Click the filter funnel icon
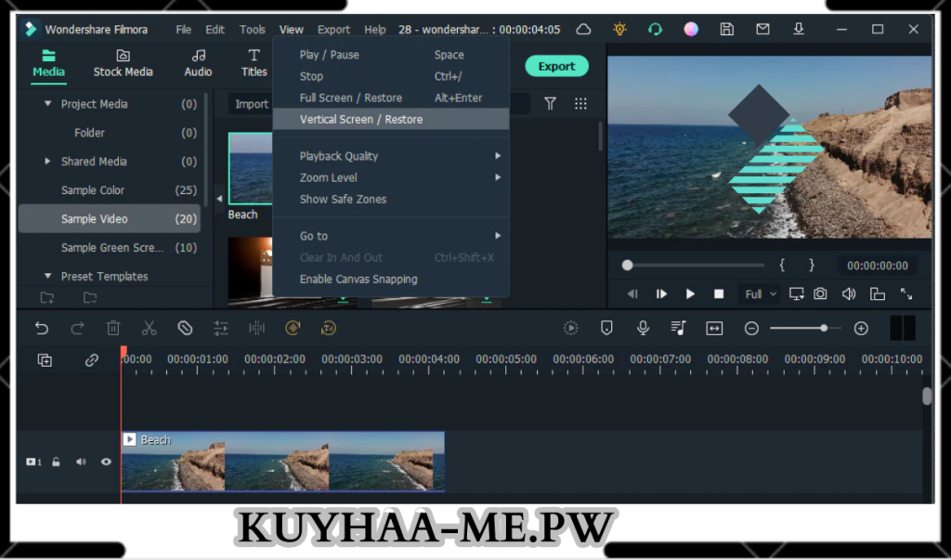The image size is (951, 560). [x=550, y=104]
